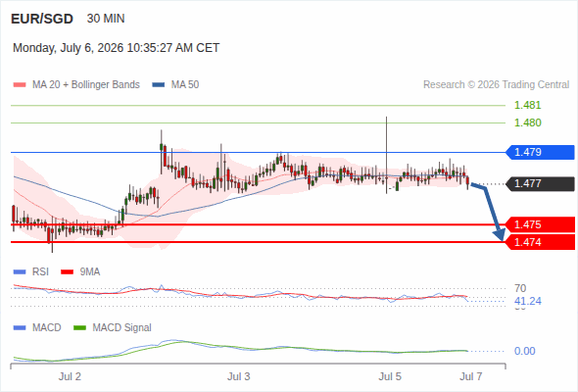Click the MA 50 legend label
The width and height of the screenshot is (578, 392).
coord(185,85)
